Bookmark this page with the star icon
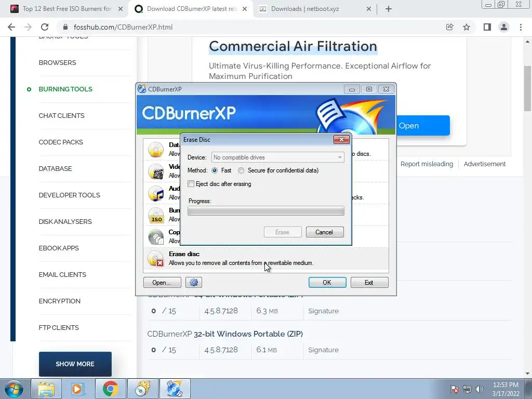 point(467,27)
